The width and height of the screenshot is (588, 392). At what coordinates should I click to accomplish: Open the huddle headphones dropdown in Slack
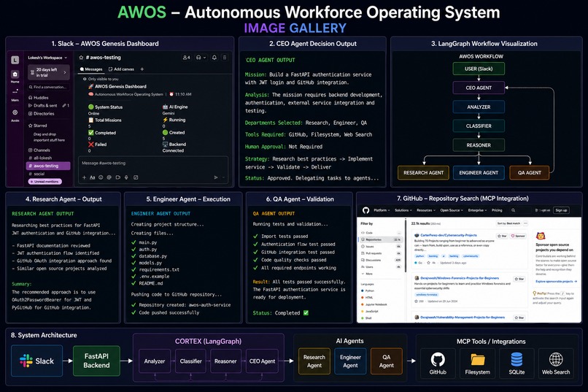coord(201,58)
